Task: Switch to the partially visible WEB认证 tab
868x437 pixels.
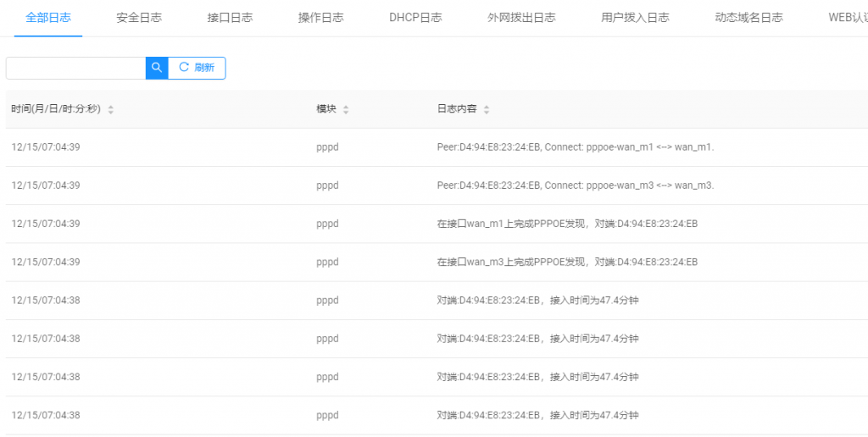Action: point(848,17)
